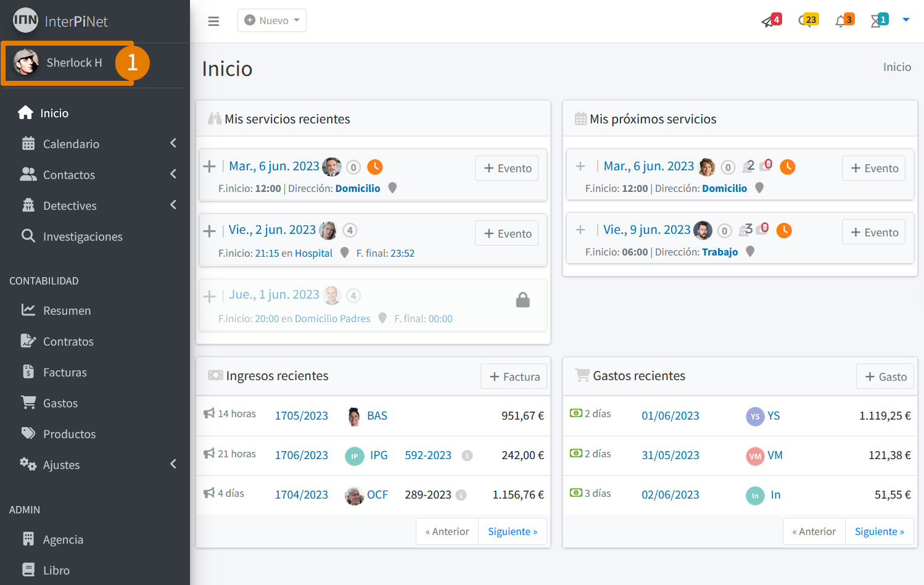Open the chat messages icon with badge 23
924x585 pixels.
click(x=808, y=20)
